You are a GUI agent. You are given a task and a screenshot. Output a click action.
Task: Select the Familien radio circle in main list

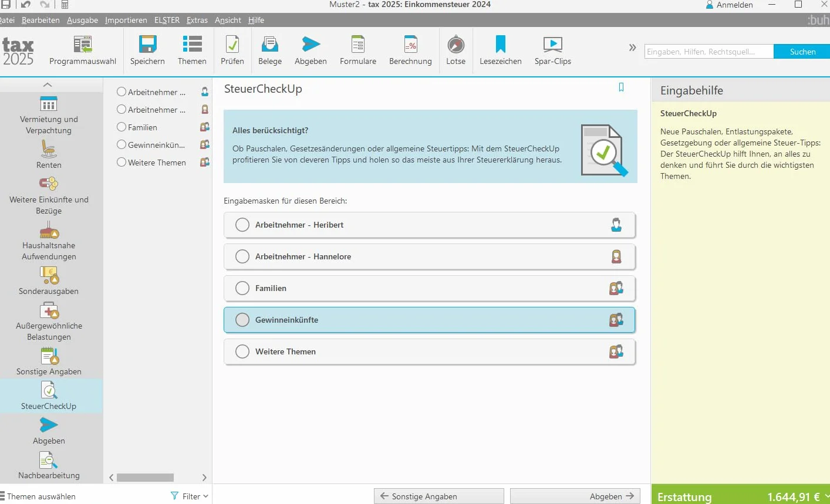coord(242,288)
